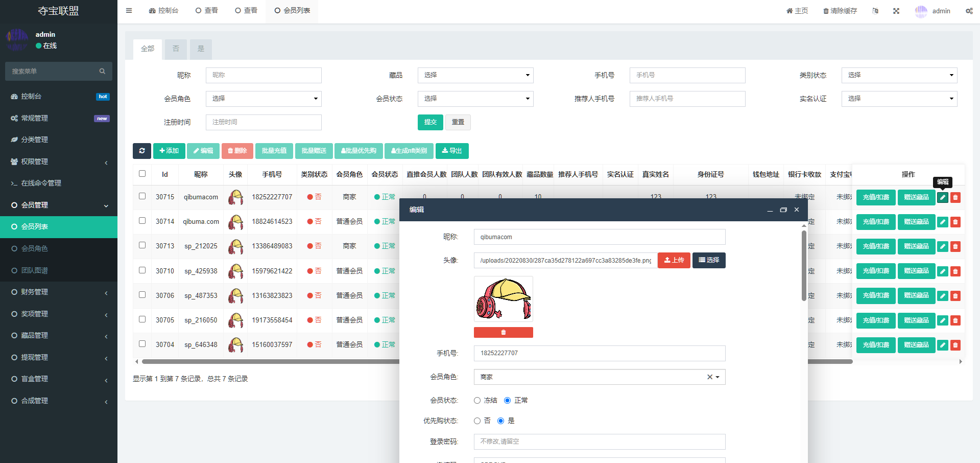This screenshot has width=980, height=463.
Task: Select 否 for 优先购状态
Action: [x=477, y=421]
